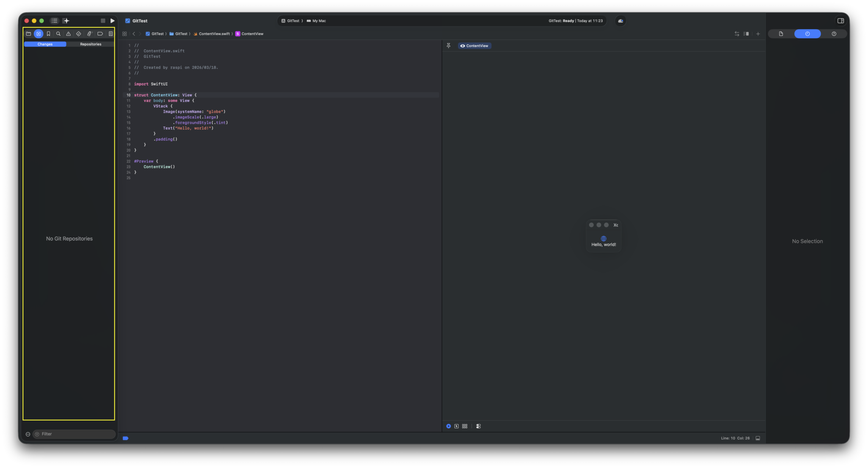The width and height of the screenshot is (868, 468).
Task: Open the Project navigator folder icon
Action: [28, 34]
